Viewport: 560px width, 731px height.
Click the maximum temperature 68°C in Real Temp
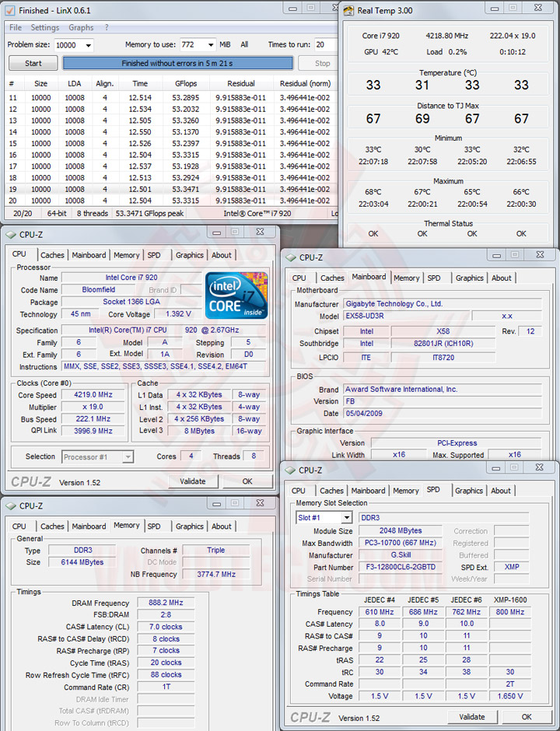(373, 191)
